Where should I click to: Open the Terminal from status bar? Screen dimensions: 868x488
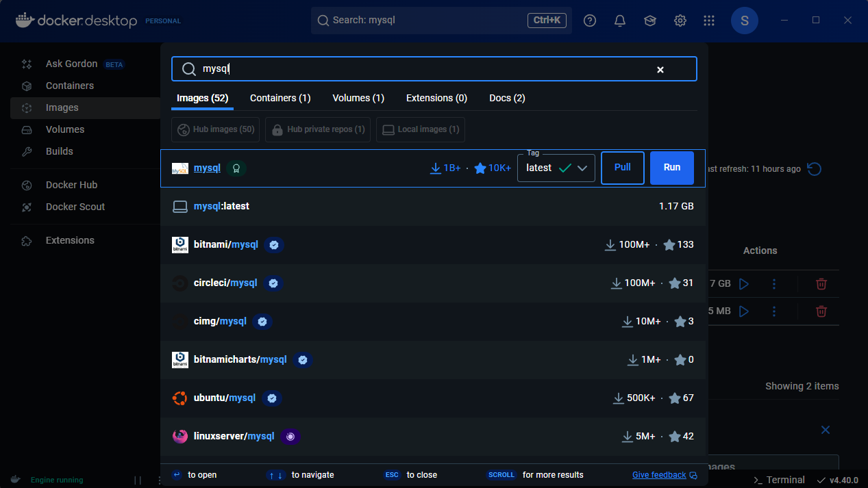(x=778, y=480)
